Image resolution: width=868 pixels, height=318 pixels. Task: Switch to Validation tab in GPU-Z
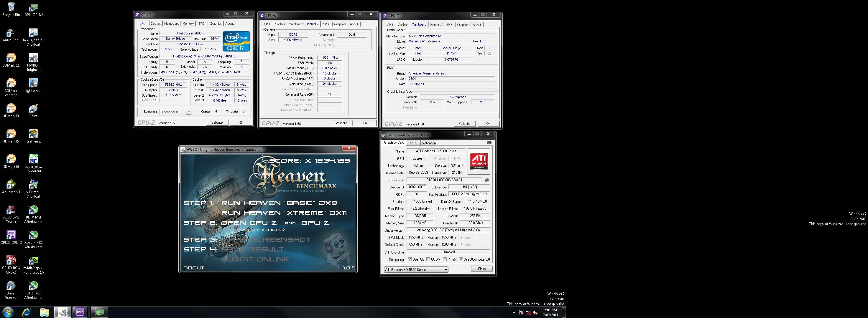point(429,143)
